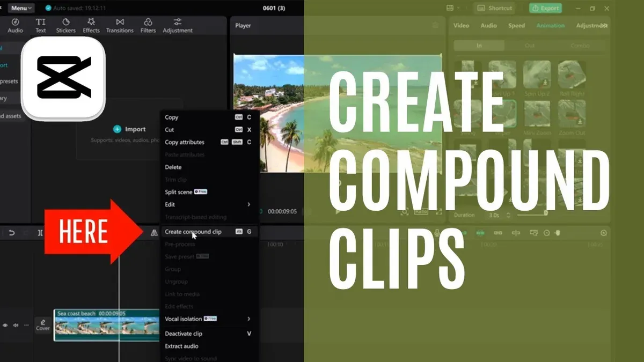Expand more inspector tabs arrow
The height and width of the screenshot is (362, 644).
(x=605, y=25)
